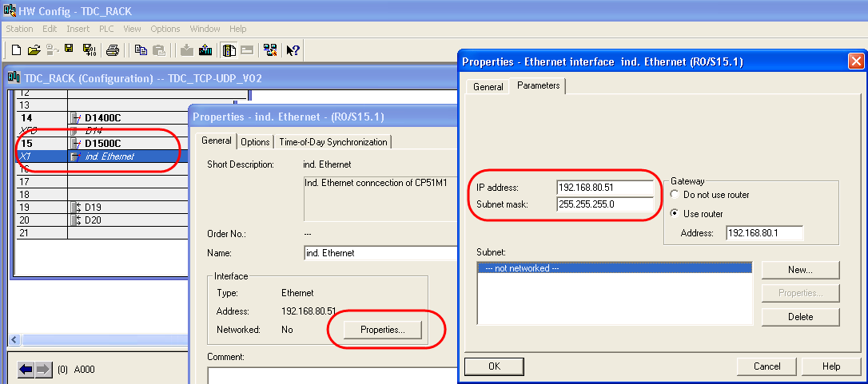The image size is (868, 384).
Task: Confirm the dialog with OK
Action: [x=494, y=366]
